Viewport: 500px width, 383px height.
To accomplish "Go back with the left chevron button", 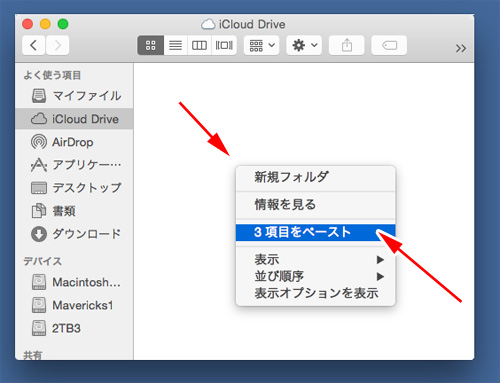I will pyautogui.click(x=33, y=45).
